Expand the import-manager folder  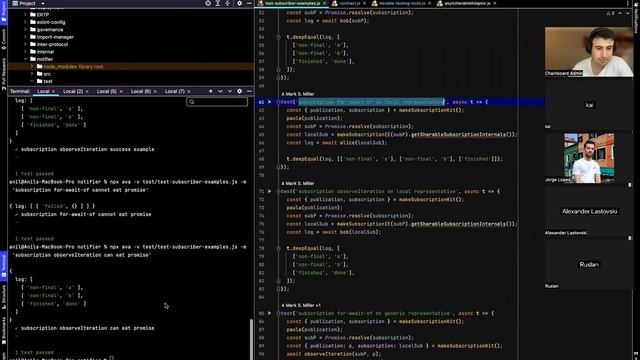(x=25, y=37)
